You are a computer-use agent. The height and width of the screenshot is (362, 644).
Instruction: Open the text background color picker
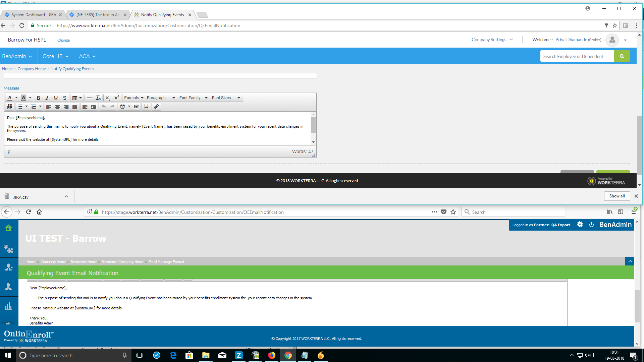click(x=30, y=98)
